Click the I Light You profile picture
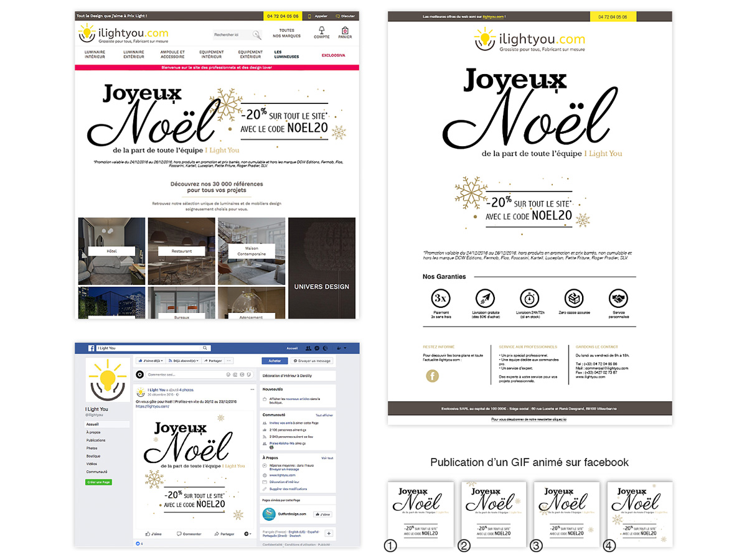Viewport: 747px width, 560px height. 108,380
